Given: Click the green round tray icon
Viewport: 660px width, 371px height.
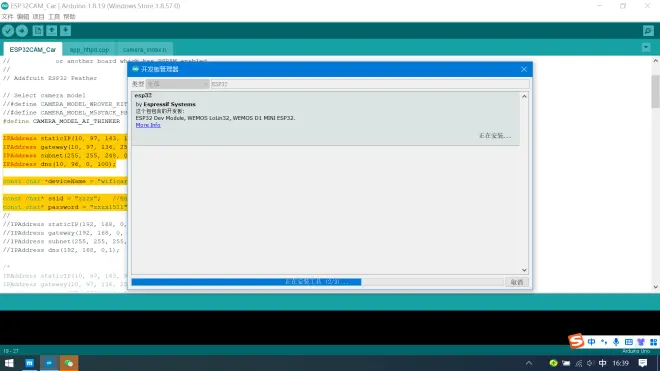Looking at the screenshot, I should pyautogui.click(x=554, y=363).
